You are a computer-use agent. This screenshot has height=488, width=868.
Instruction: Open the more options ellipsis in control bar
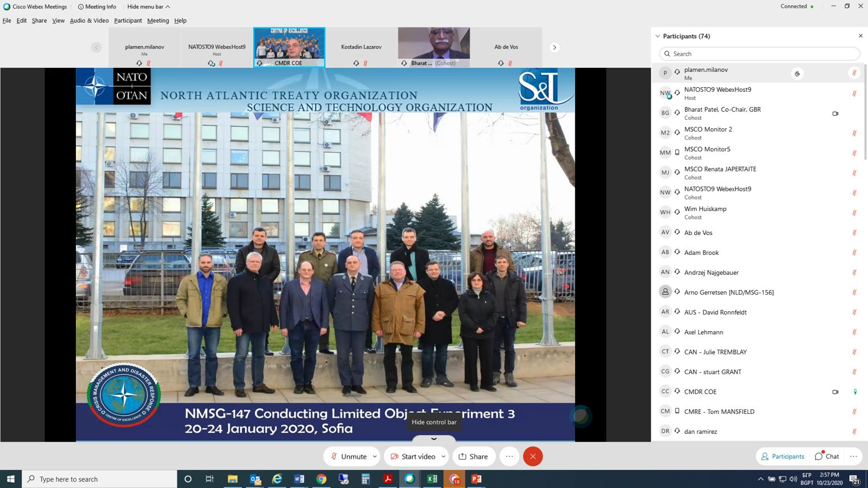click(x=509, y=456)
